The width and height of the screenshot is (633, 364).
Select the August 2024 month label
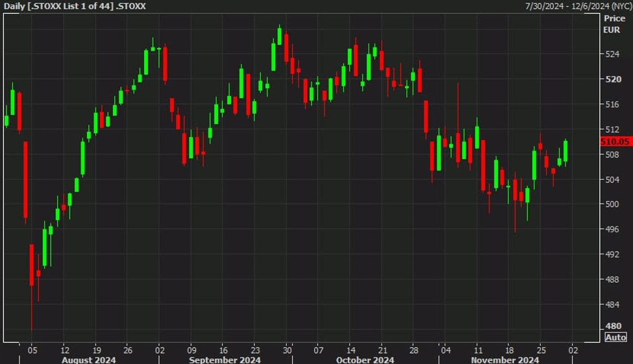89,359
